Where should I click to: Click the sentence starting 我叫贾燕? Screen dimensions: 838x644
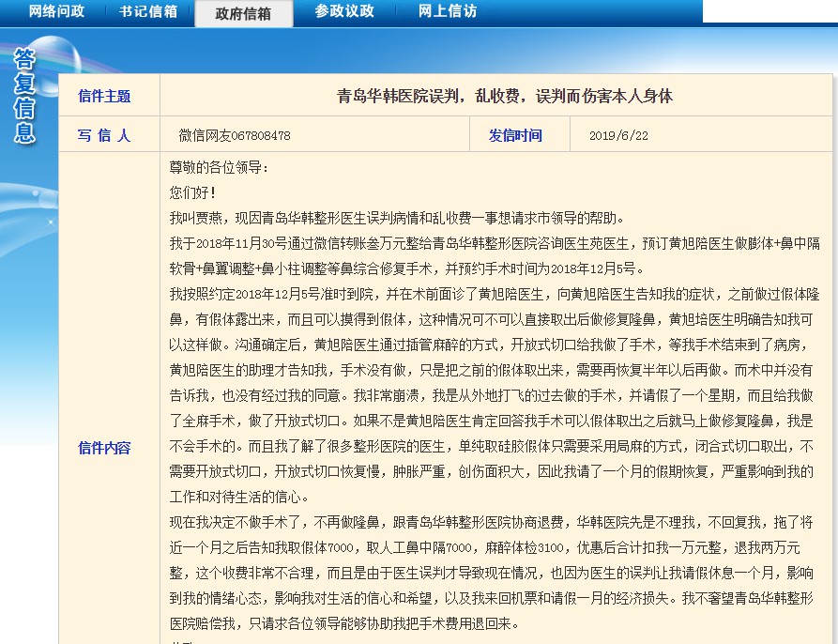(x=397, y=218)
